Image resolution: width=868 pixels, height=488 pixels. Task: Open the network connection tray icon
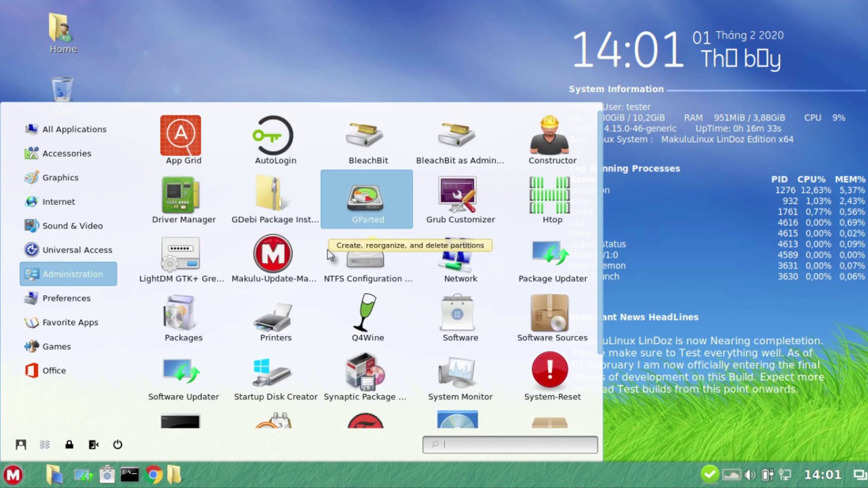785,475
